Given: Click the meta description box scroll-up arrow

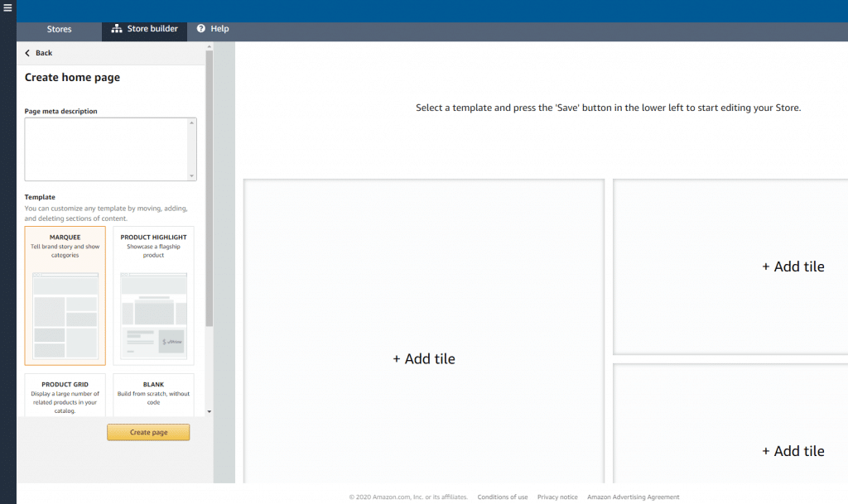Looking at the screenshot, I should point(192,123).
